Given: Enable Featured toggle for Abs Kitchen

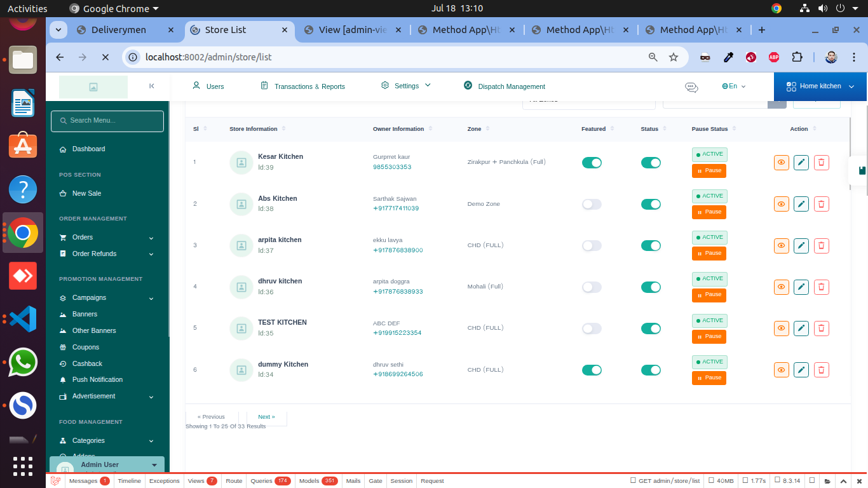Looking at the screenshot, I should click(x=592, y=204).
